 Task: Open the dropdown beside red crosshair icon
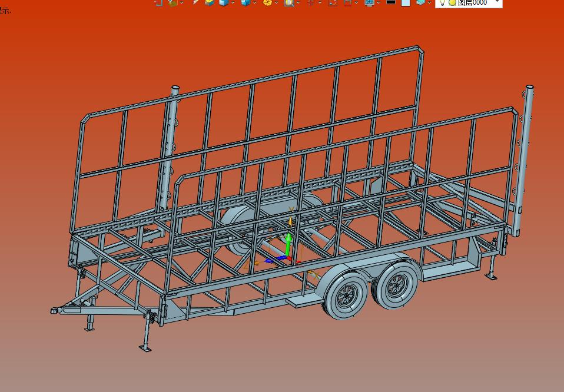pos(320,3)
